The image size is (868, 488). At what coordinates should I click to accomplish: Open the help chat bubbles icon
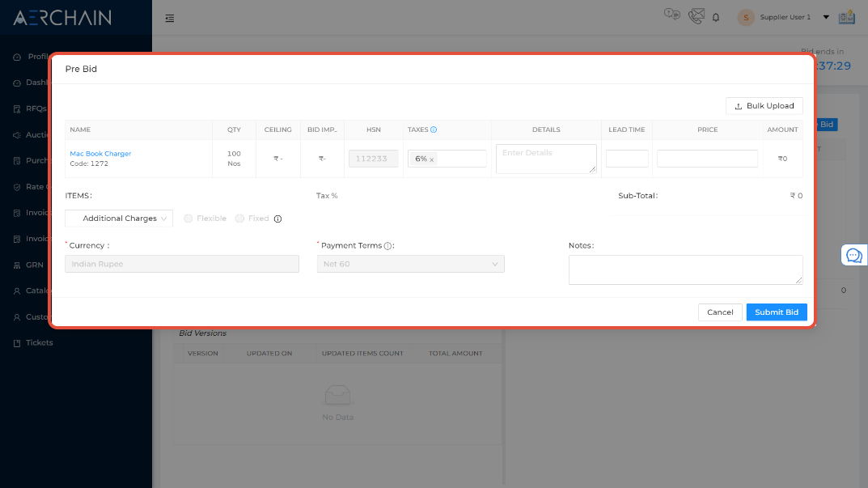pos(672,15)
